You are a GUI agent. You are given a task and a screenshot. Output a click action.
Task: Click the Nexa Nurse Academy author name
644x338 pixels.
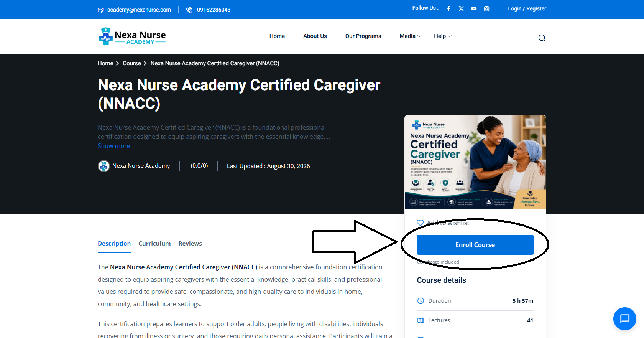141,166
